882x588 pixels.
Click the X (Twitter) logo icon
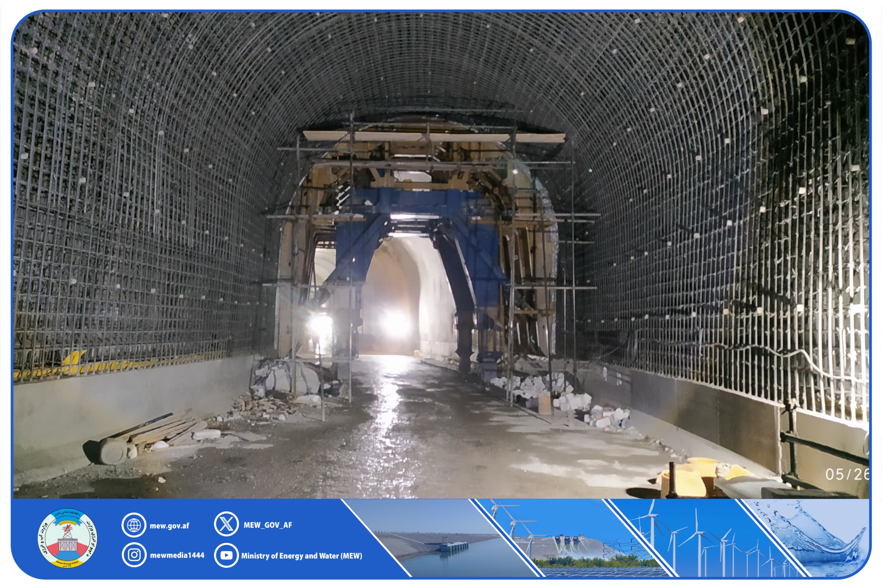tap(226, 524)
